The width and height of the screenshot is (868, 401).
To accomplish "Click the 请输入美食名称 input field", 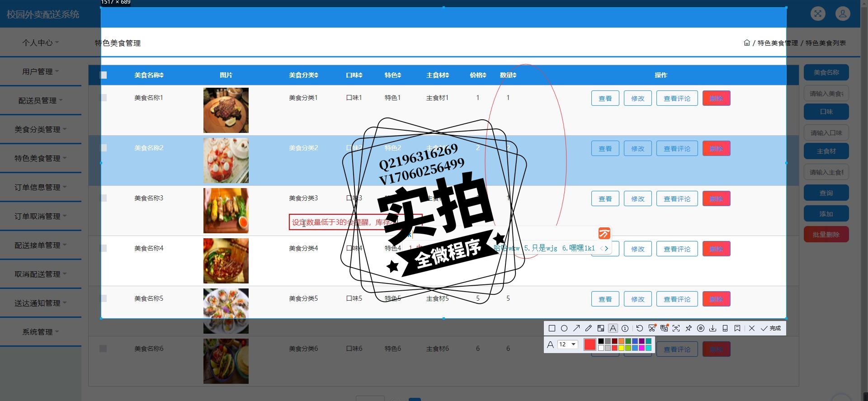I will pos(826,94).
